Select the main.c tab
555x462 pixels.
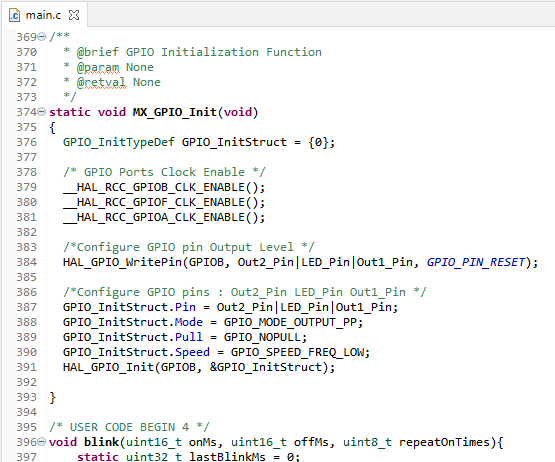tap(44, 15)
